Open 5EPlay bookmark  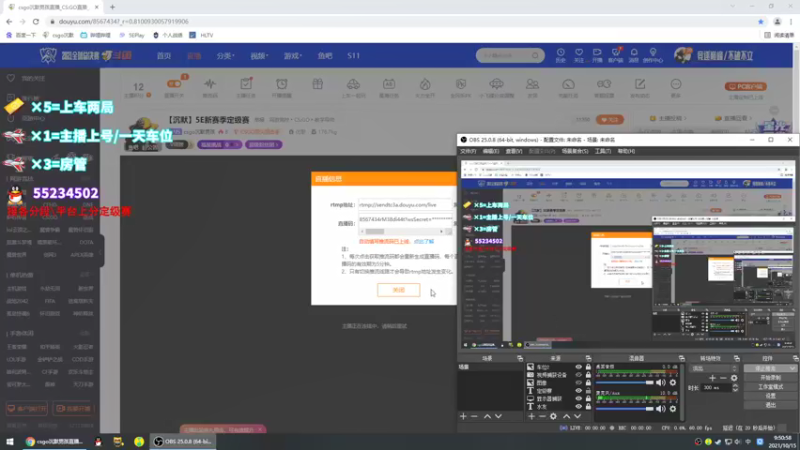[132, 35]
